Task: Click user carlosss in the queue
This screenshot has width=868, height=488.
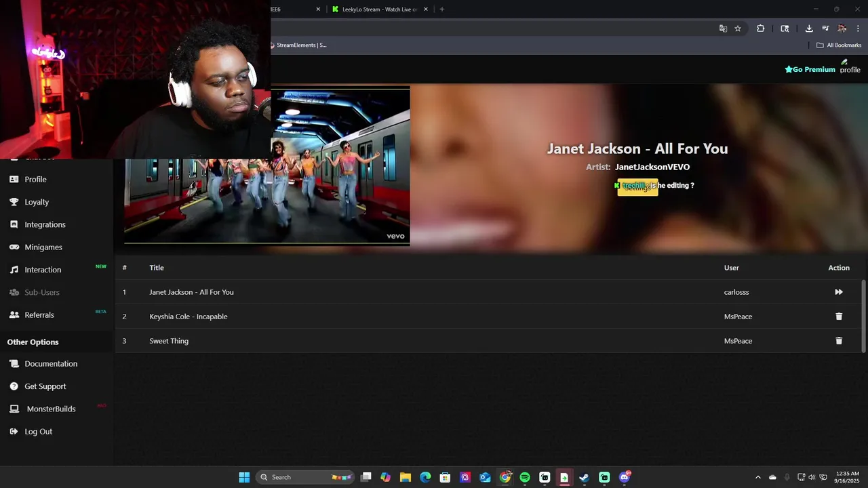Action: pyautogui.click(x=736, y=292)
